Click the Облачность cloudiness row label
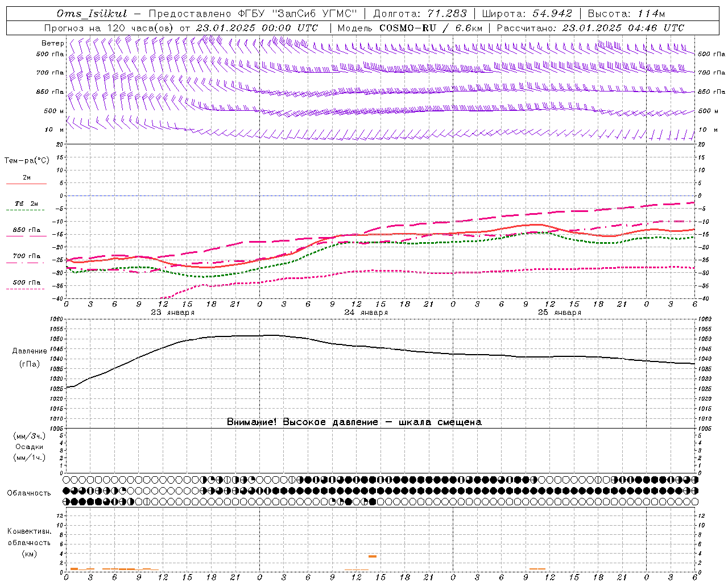The image size is (728, 582). (29, 493)
